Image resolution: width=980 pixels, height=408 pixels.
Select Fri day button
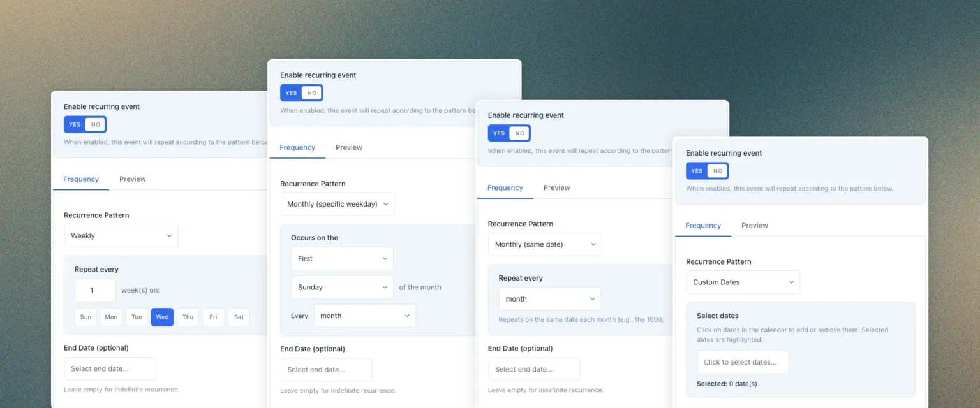click(x=213, y=317)
